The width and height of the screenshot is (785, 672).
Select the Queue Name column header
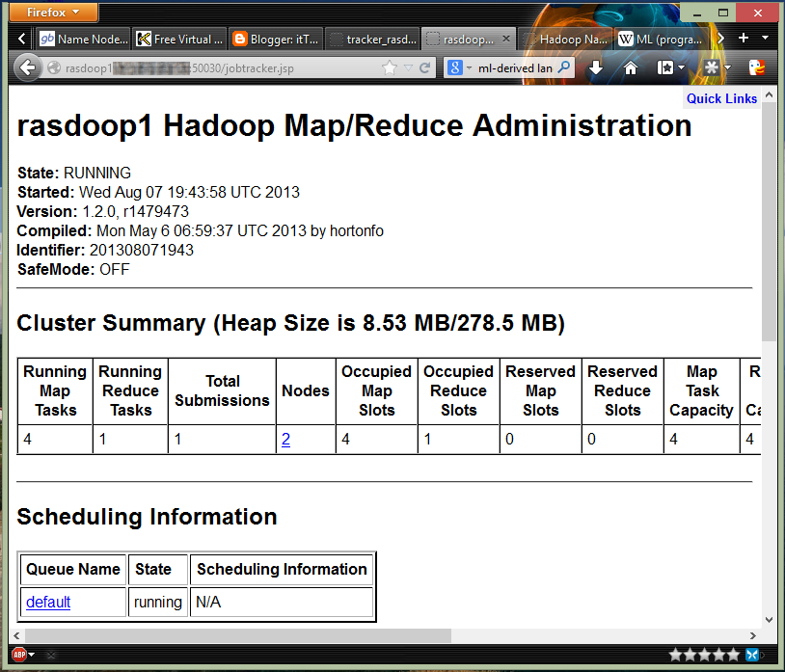click(73, 569)
